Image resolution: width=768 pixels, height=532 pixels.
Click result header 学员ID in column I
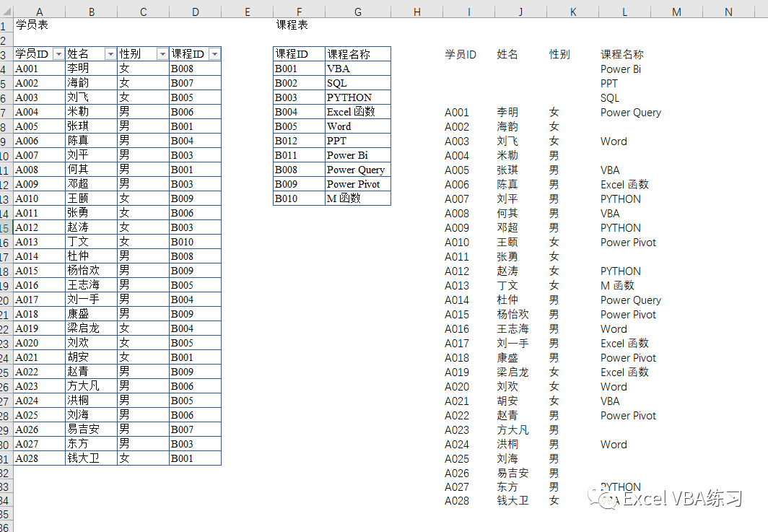(461, 54)
